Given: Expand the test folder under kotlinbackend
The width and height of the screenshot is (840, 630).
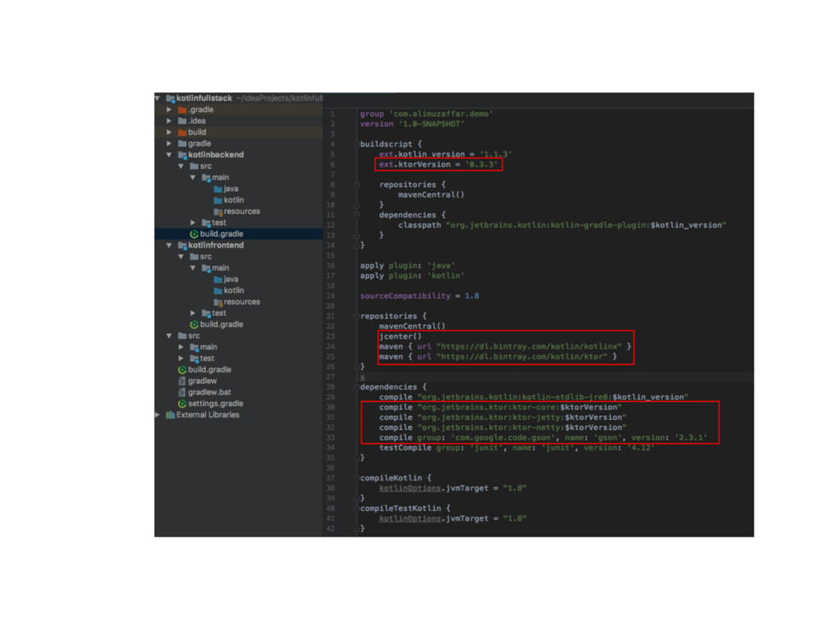Looking at the screenshot, I should 193,223.
